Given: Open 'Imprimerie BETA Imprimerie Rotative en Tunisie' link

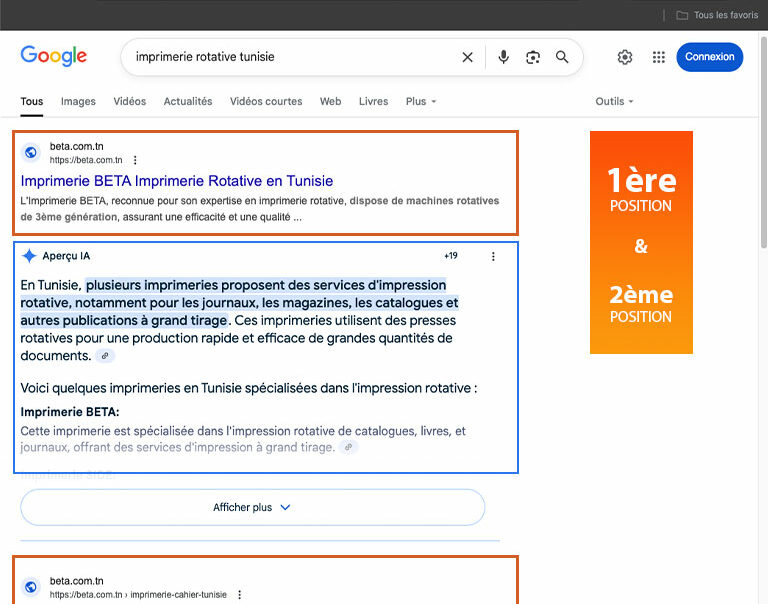Looking at the screenshot, I should coord(177,181).
